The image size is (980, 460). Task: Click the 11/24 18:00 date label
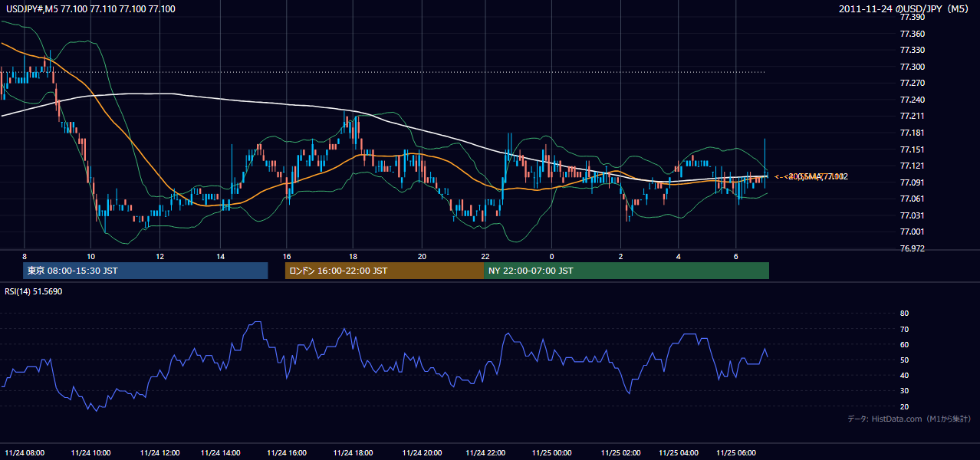[x=353, y=453]
